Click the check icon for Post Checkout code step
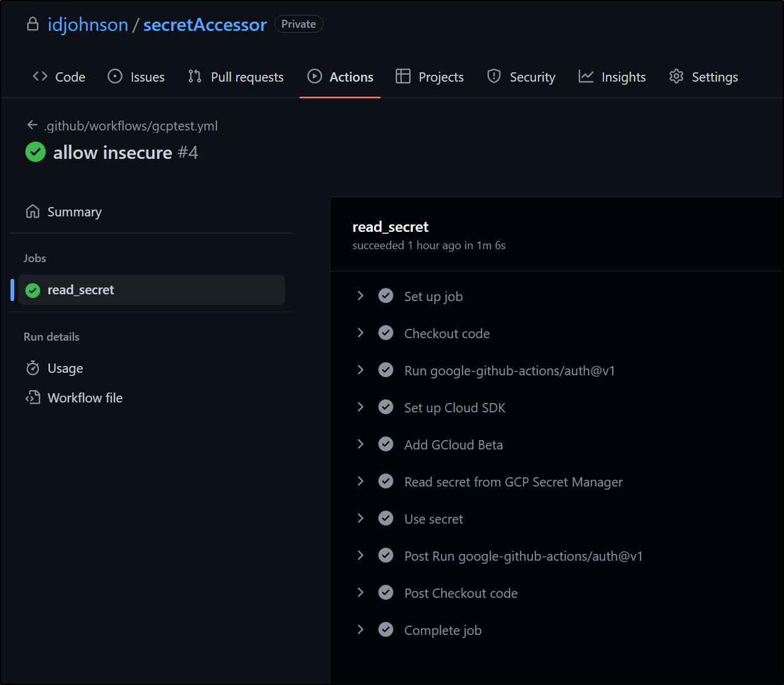This screenshot has height=685, width=784. pyautogui.click(x=386, y=592)
